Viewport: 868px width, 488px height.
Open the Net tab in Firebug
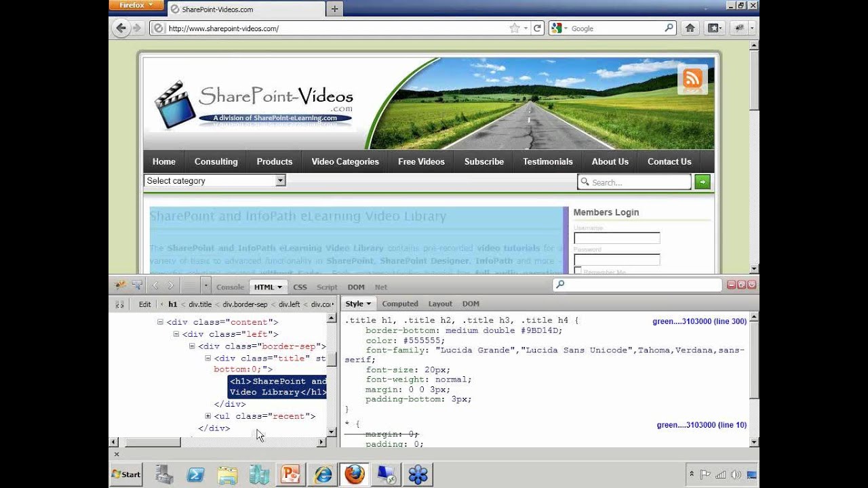pyautogui.click(x=381, y=287)
